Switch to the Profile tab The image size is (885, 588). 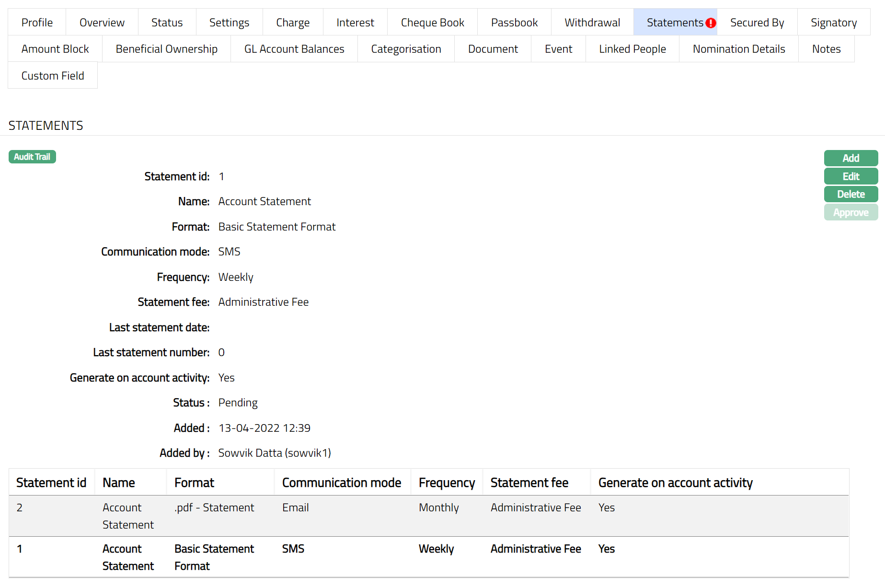click(37, 23)
